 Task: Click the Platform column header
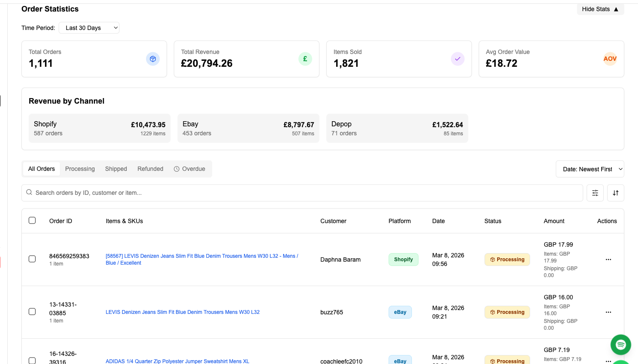[x=399, y=221]
